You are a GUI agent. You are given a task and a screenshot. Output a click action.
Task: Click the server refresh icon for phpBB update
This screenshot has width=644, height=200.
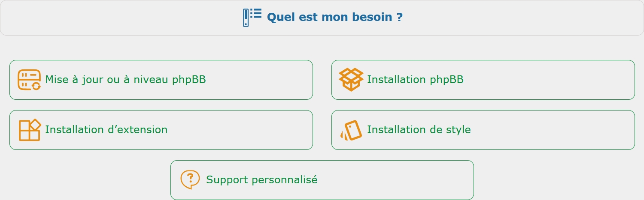[29, 80]
